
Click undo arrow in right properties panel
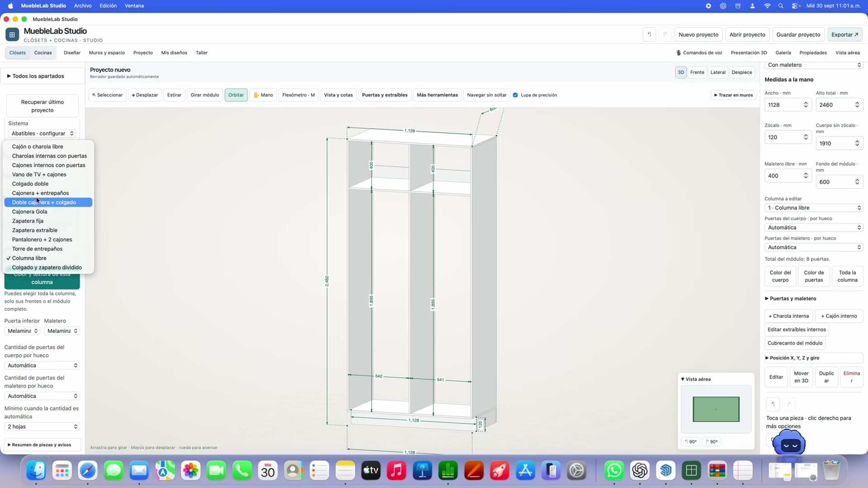pos(773,404)
